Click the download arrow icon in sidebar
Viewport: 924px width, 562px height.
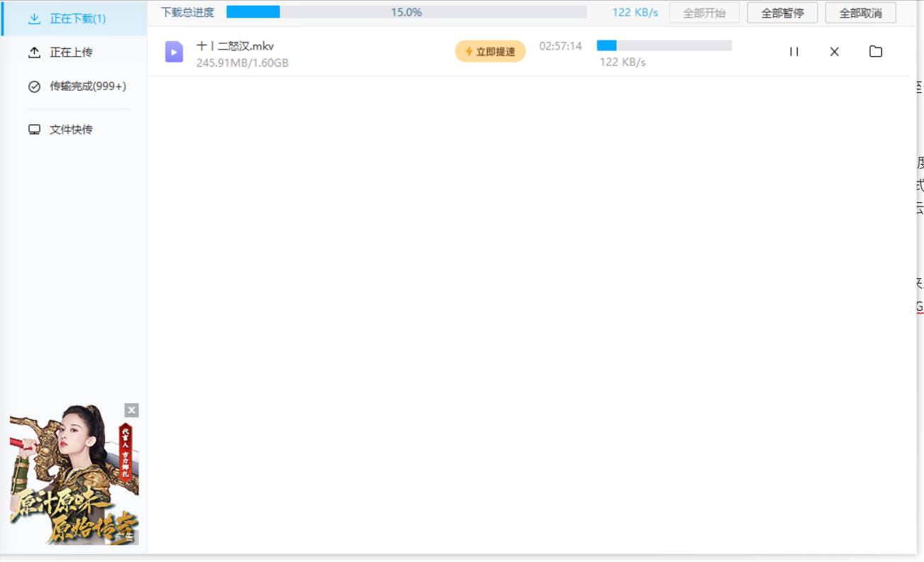(34, 19)
